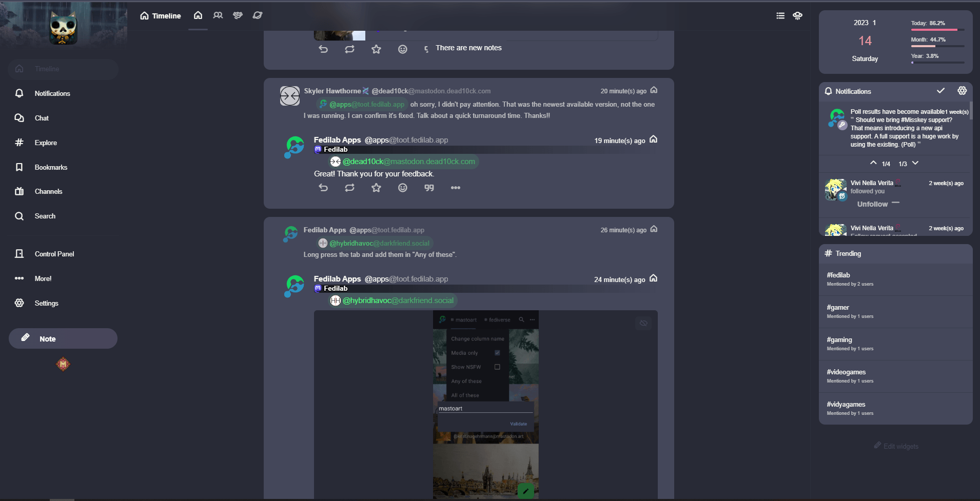Image resolution: width=980 pixels, height=501 pixels.
Task: Show next notifications with the down chevron
Action: tap(915, 163)
